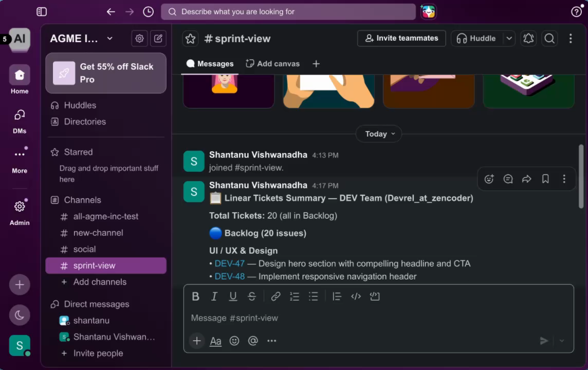
Task: Click Add channels
Action: pos(106,282)
